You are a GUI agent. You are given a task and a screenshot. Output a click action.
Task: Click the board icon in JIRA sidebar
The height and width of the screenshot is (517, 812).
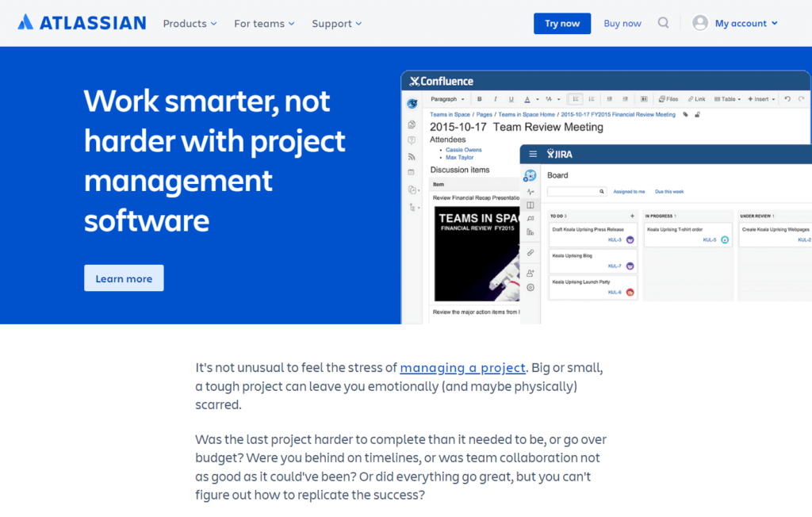tap(530, 205)
